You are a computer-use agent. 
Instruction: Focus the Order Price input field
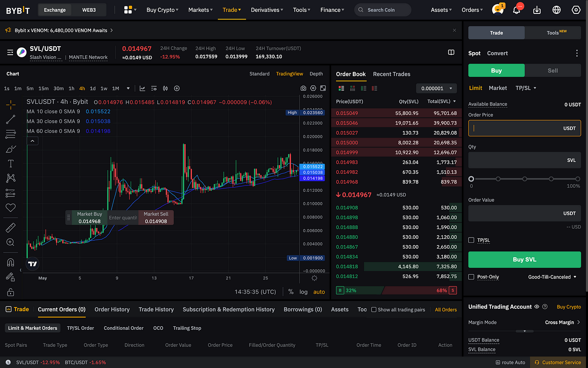pyautogui.click(x=525, y=128)
